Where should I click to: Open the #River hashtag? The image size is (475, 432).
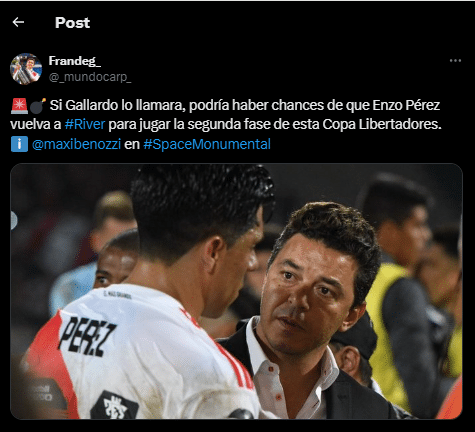[x=85, y=124]
